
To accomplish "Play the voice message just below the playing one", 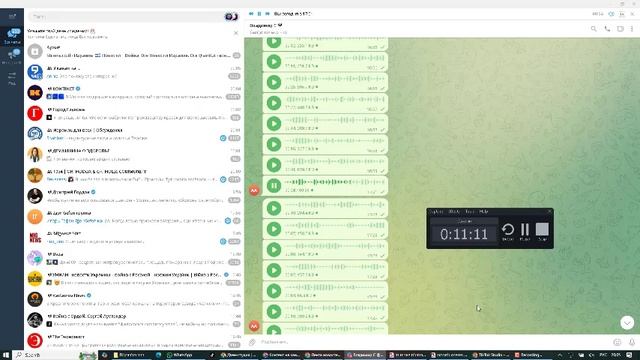I will tap(274, 208).
